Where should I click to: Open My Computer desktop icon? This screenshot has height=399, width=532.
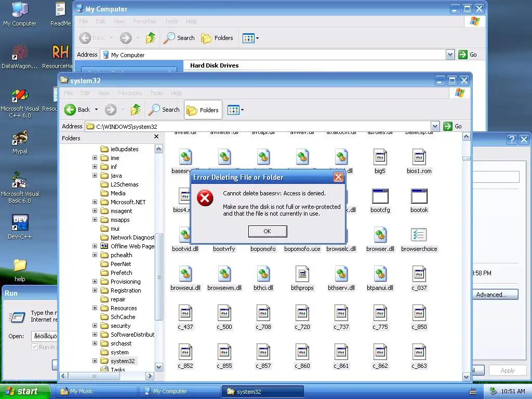[x=20, y=14]
